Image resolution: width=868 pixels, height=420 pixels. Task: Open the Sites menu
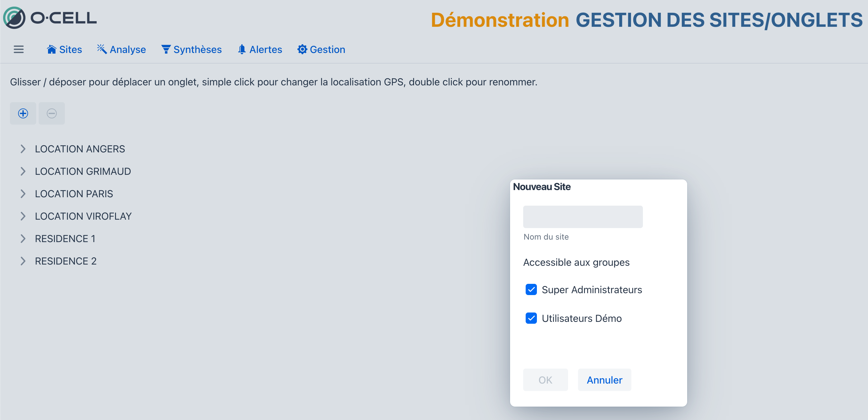click(x=64, y=50)
